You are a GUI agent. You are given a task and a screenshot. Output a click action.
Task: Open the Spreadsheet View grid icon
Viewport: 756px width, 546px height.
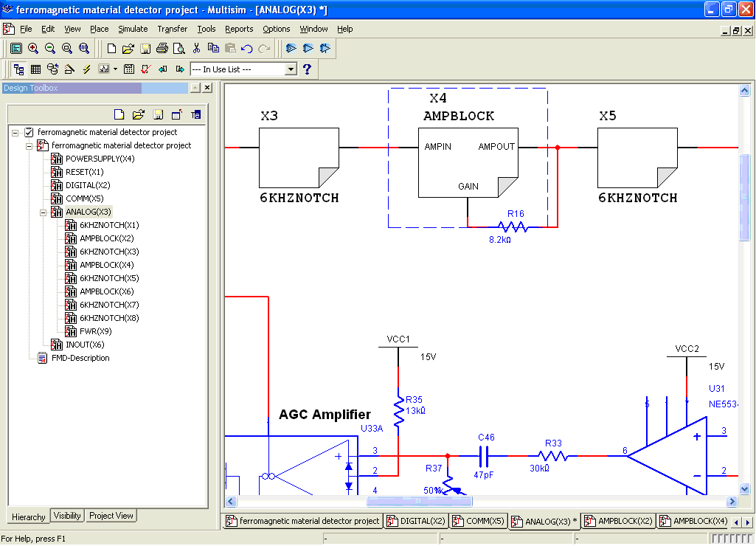tap(35, 69)
